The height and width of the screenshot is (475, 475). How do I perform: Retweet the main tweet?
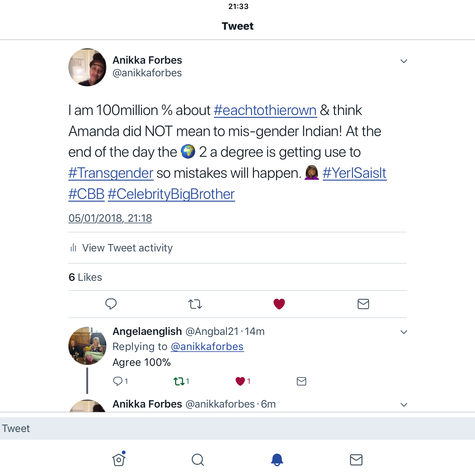[x=195, y=304]
